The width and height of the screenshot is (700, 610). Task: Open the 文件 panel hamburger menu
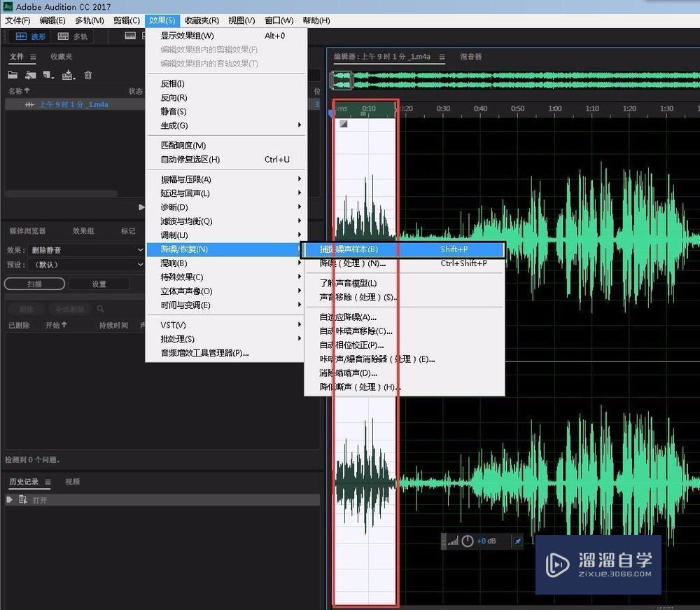pyautogui.click(x=33, y=57)
